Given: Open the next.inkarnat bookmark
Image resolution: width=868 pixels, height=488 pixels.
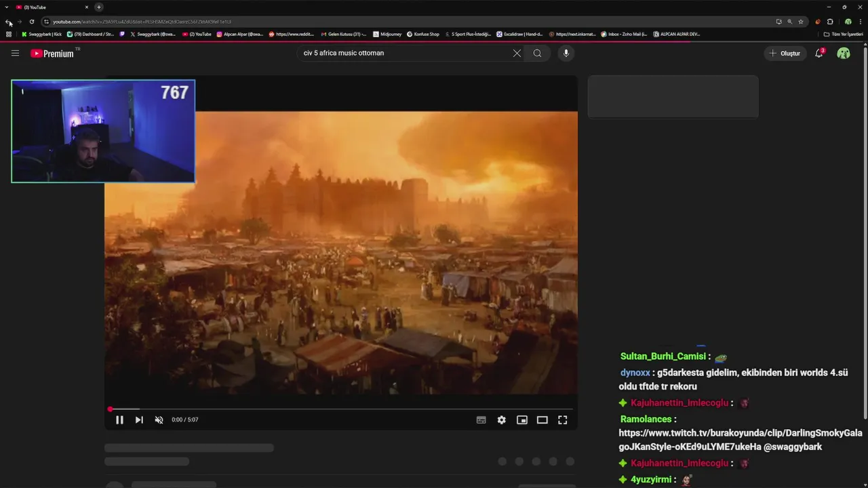Looking at the screenshot, I should click(x=572, y=34).
